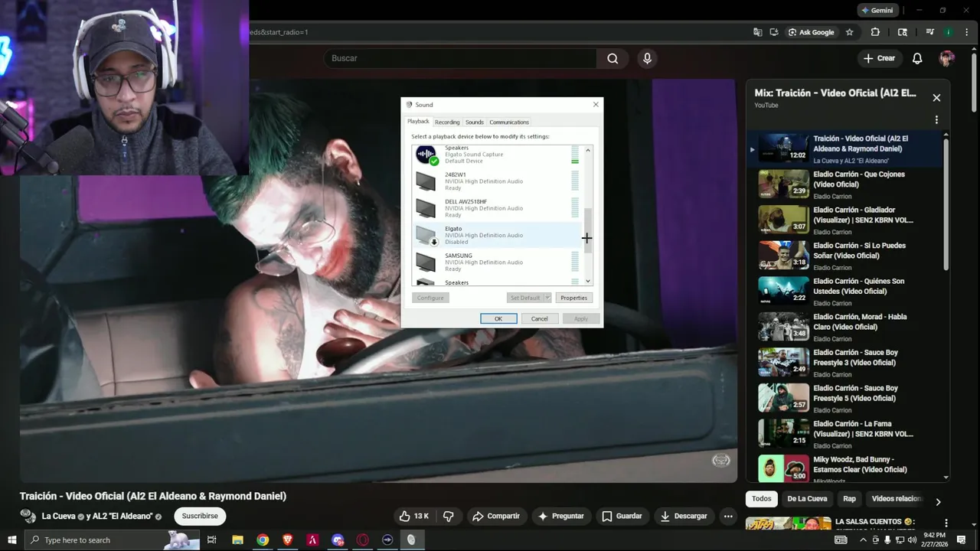Select Miky Woodz, Bad Bunny - Estamos Clear
The image size is (980, 551).
[x=846, y=468]
